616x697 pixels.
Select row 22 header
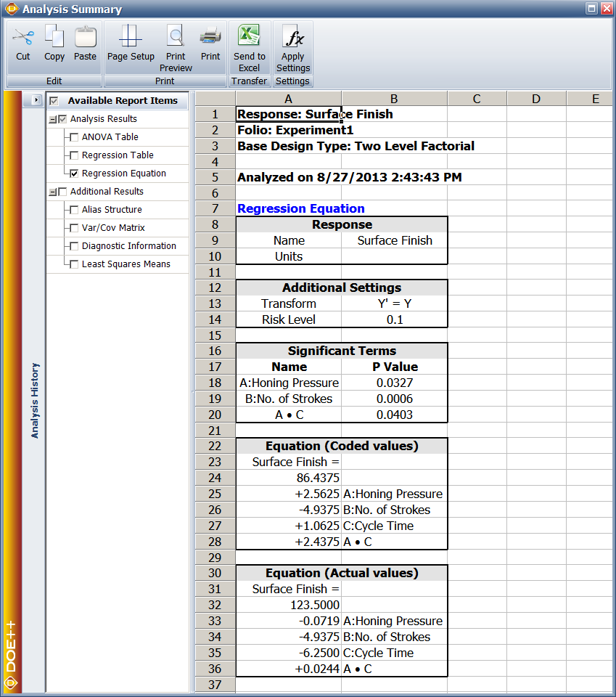click(x=215, y=446)
